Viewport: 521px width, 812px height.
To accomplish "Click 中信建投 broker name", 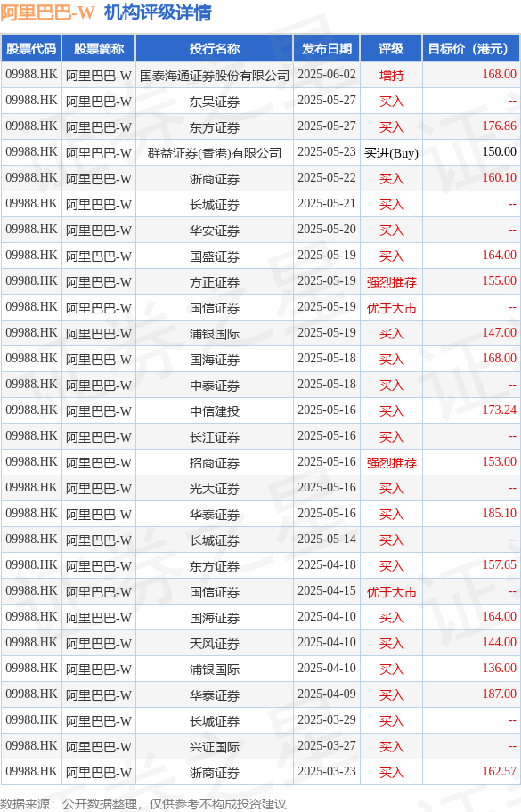I will (x=215, y=411).
